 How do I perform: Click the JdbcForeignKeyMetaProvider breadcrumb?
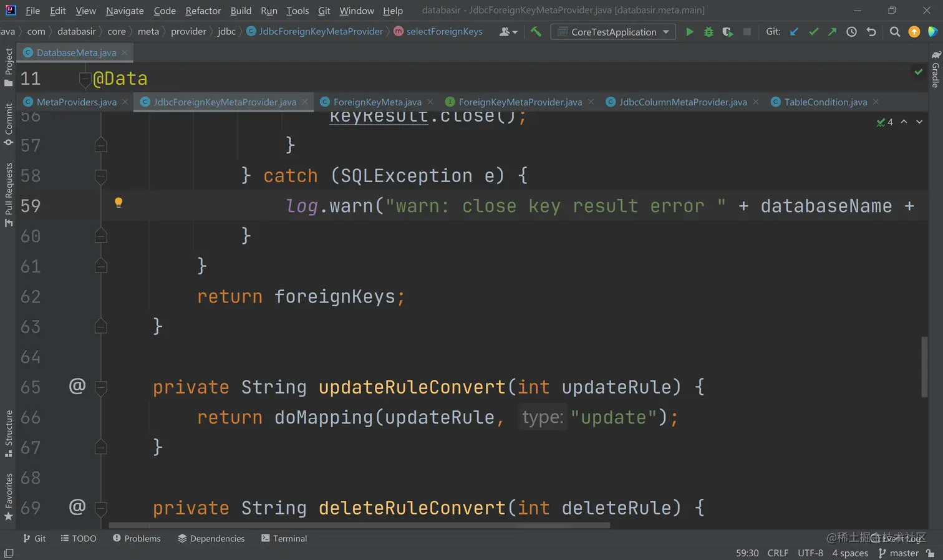[315, 32]
